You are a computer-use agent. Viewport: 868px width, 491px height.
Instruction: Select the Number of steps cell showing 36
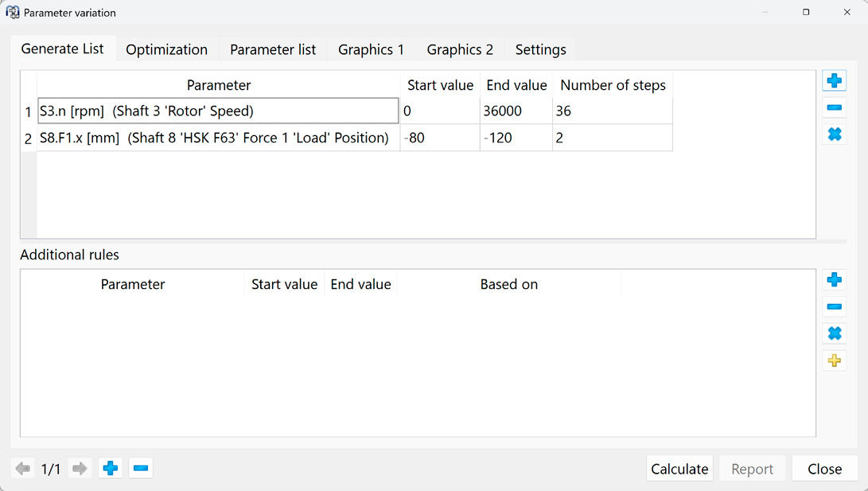[613, 111]
